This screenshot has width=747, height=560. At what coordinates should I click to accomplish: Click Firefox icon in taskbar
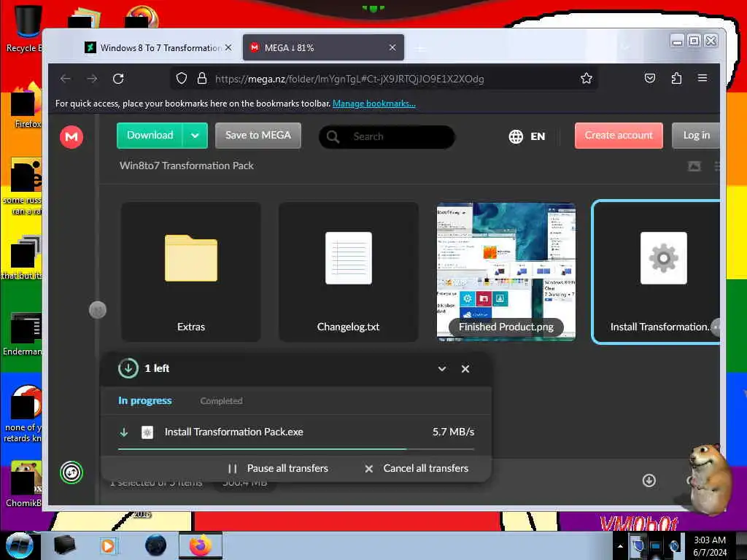pyautogui.click(x=201, y=545)
